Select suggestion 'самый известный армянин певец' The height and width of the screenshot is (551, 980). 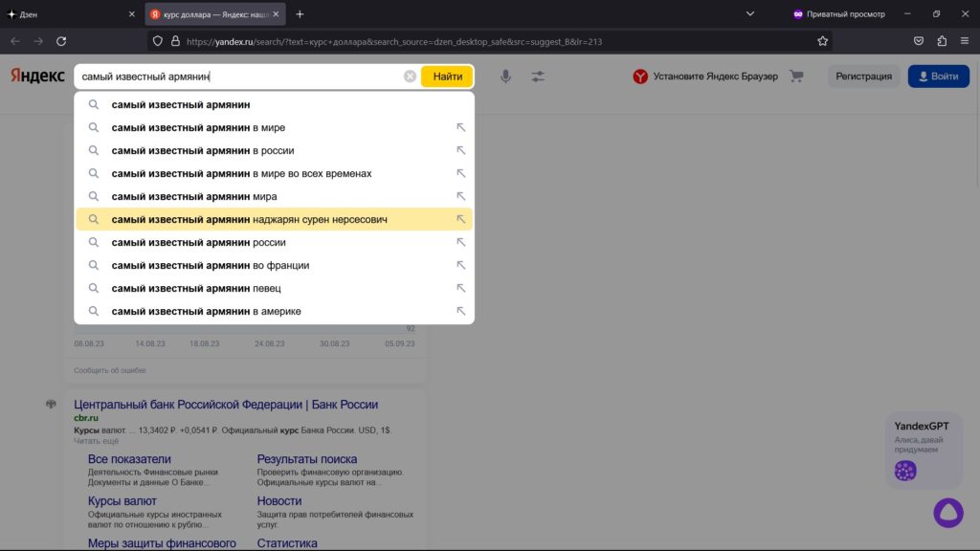coord(274,288)
